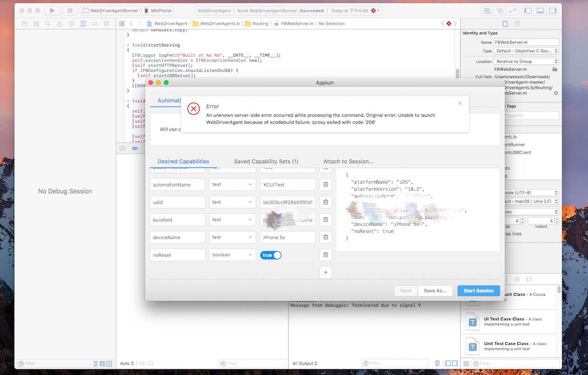Go to the previous issue arrow
The image size is (588, 375).
click(443, 23)
